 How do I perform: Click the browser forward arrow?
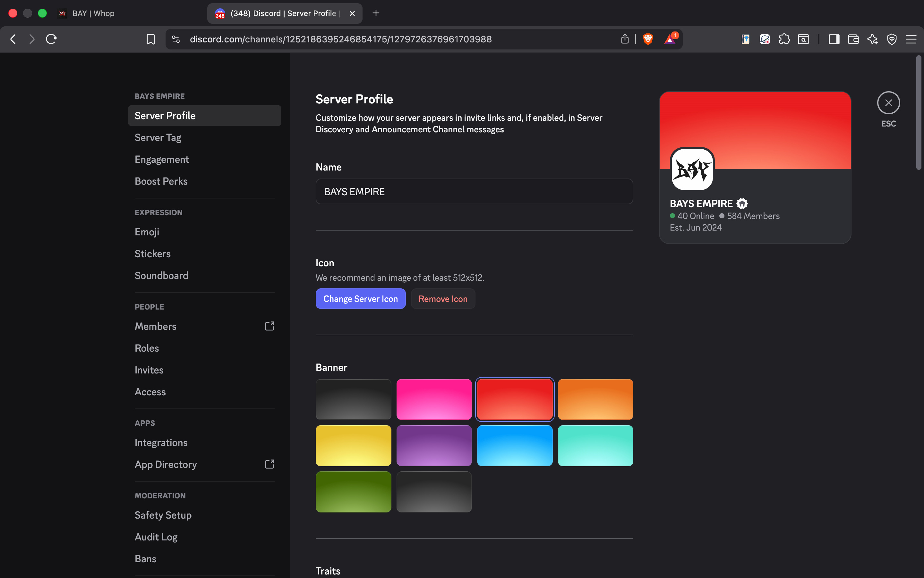click(32, 39)
